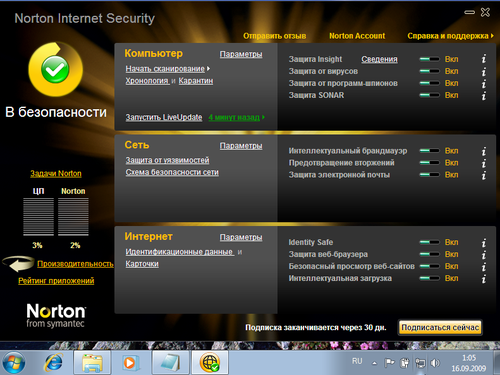Open Windows Explorer folder taskbar icon

point(92,363)
